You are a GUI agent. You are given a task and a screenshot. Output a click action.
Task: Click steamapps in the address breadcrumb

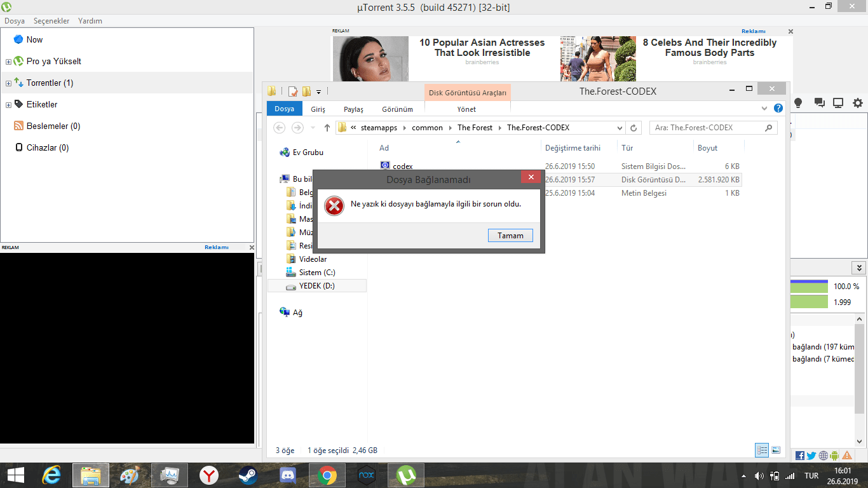point(379,128)
